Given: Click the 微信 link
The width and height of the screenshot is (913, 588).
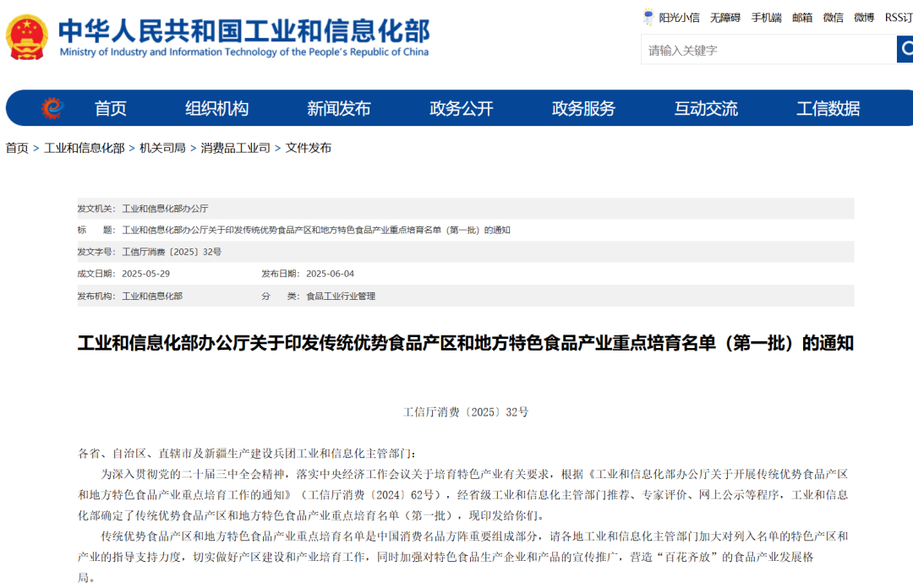Looking at the screenshot, I should point(834,18).
